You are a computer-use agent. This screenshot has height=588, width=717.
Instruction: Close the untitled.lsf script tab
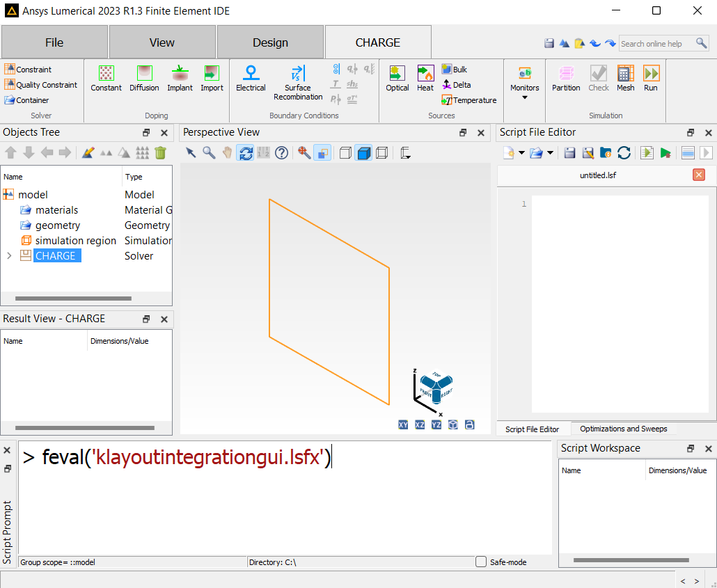[699, 175]
